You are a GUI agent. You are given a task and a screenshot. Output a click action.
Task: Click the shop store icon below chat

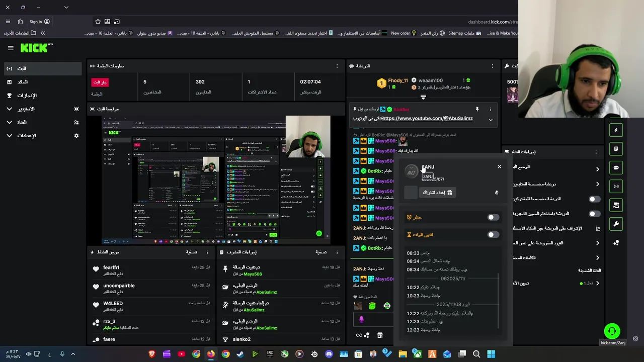[380, 335]
